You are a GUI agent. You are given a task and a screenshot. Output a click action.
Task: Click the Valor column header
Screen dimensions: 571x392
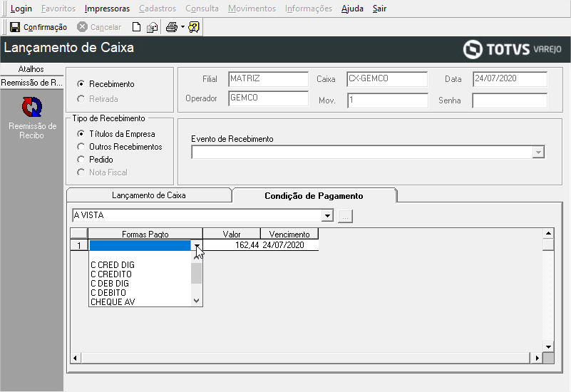click(232, 234)
